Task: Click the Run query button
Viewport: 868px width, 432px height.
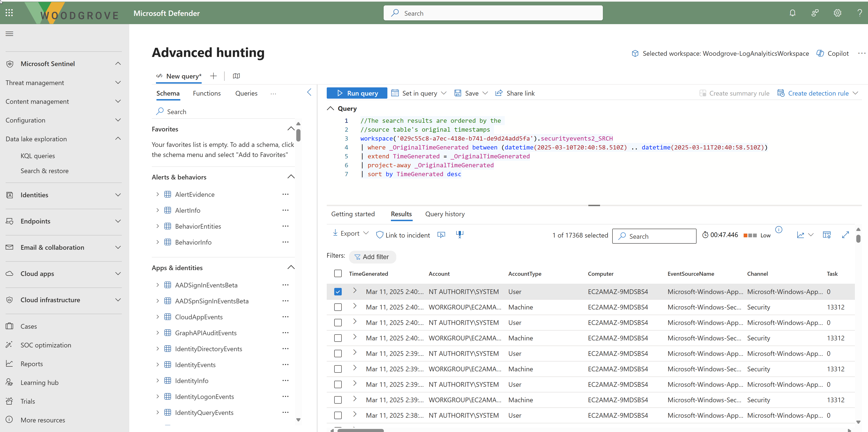Action: [357, 93]
